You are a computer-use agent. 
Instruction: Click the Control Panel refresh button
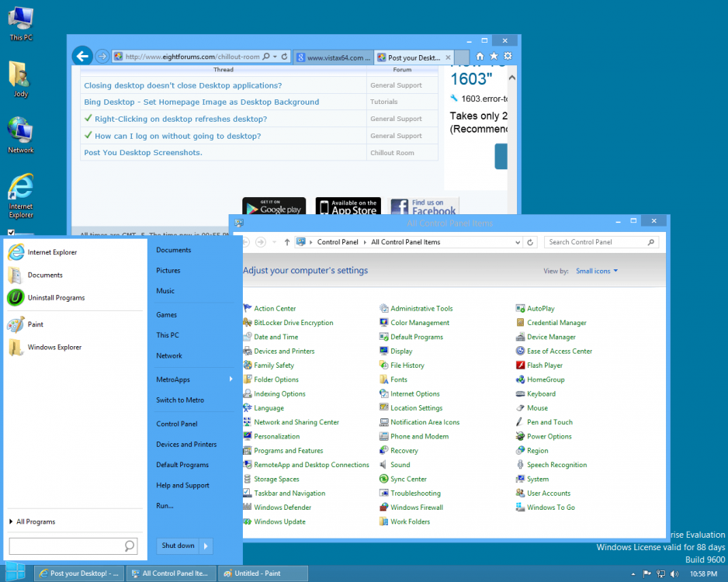tap(530, 242)
